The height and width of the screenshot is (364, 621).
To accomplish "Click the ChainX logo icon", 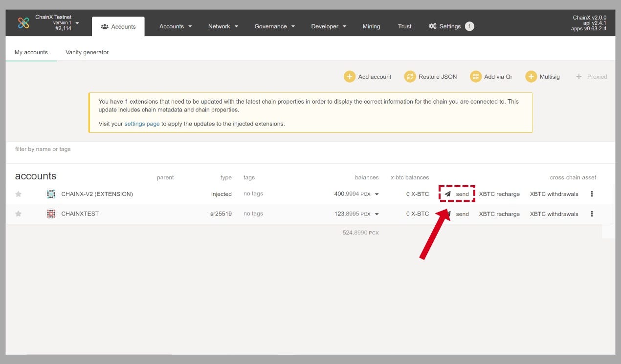I will coord(23,23).
